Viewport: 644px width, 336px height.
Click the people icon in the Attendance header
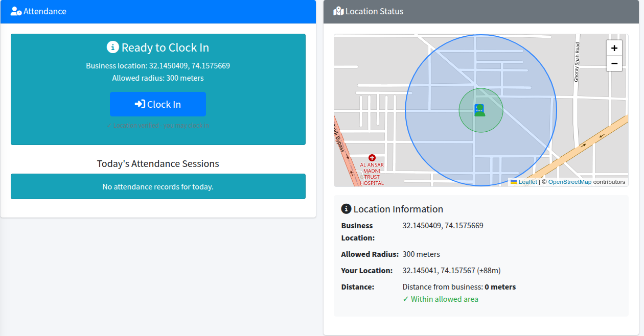16,11
